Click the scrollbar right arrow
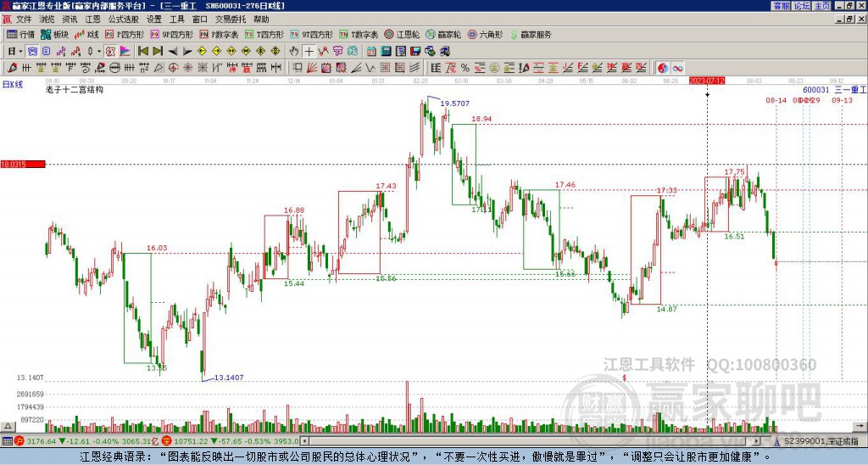This screenshot has height=465, width=868. click(x=757, y=441)
